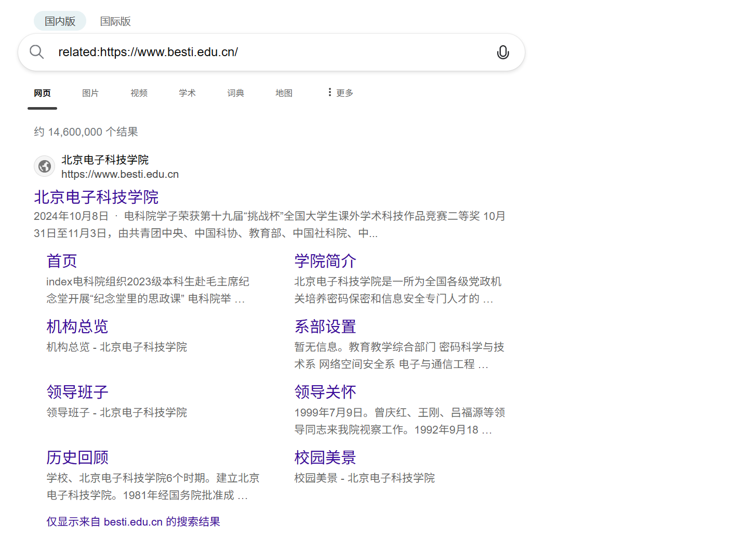Click the site name 北京电子科技学院 above URL
Screen dimensions: 756x537
tap(105, 160)
